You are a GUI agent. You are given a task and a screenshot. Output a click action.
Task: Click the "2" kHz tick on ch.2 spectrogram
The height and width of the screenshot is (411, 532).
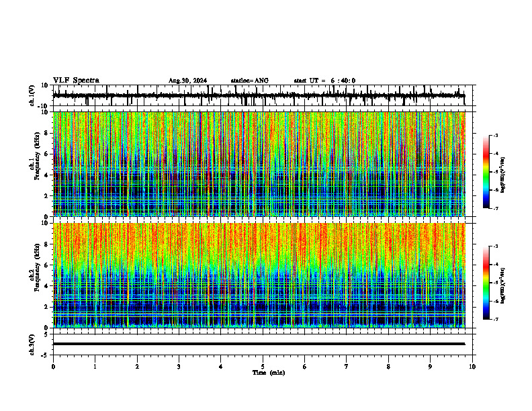pyautogui.click(x=47, y=307)
